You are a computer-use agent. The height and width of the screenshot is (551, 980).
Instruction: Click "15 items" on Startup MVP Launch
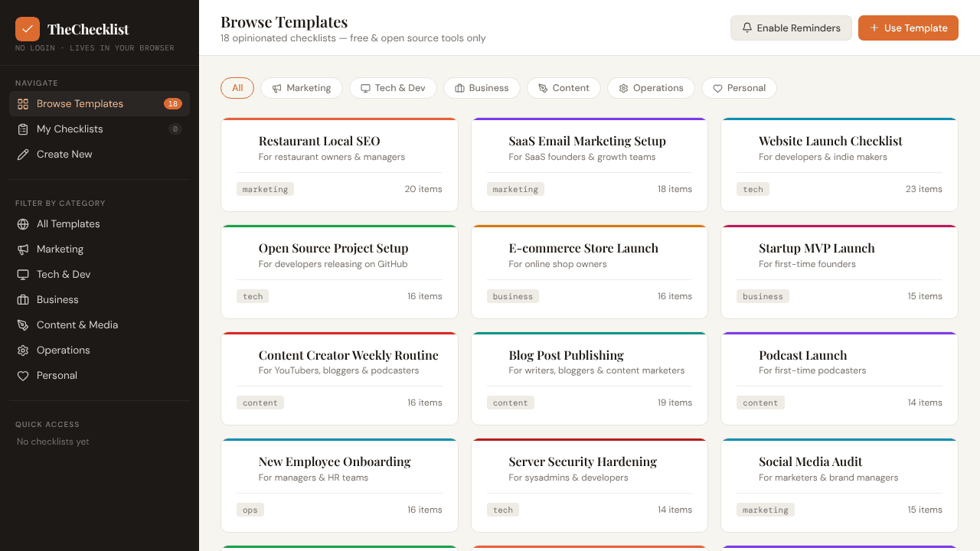(x=925, y=296)
